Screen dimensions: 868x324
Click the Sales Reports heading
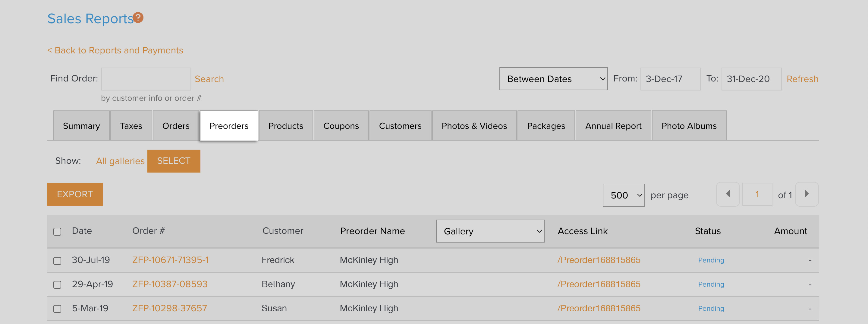click(90, 18)
